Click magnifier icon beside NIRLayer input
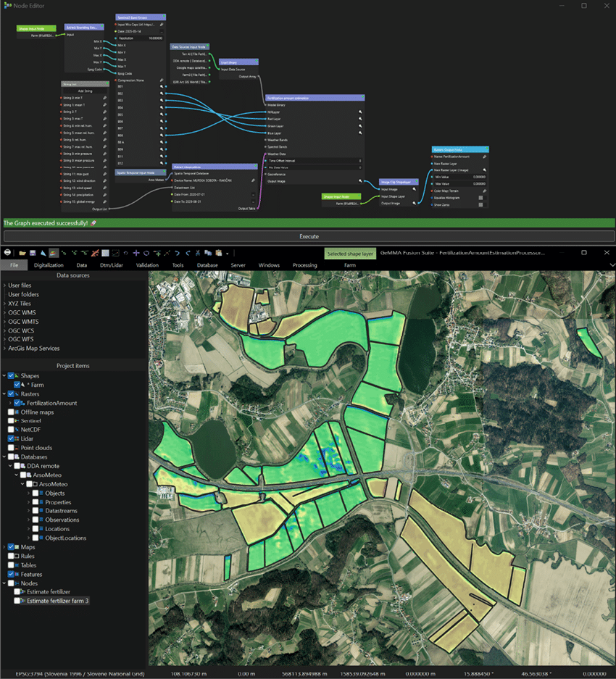The image size is (616, 679). tap(359, 112)
